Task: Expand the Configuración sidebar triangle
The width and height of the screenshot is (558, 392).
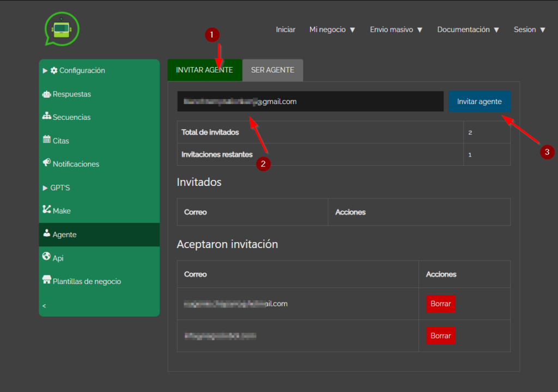Action: click(x=45, y=70)
